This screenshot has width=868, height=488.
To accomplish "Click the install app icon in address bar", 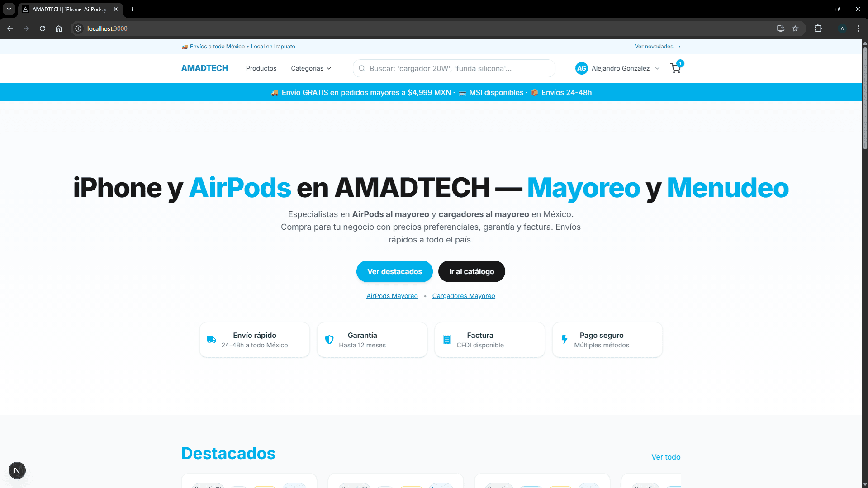I will 780,28.
